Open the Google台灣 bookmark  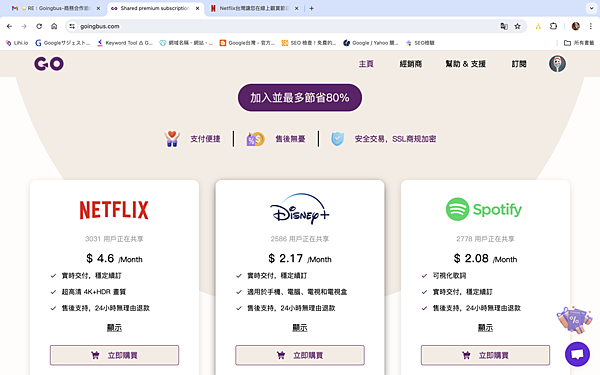247,43
